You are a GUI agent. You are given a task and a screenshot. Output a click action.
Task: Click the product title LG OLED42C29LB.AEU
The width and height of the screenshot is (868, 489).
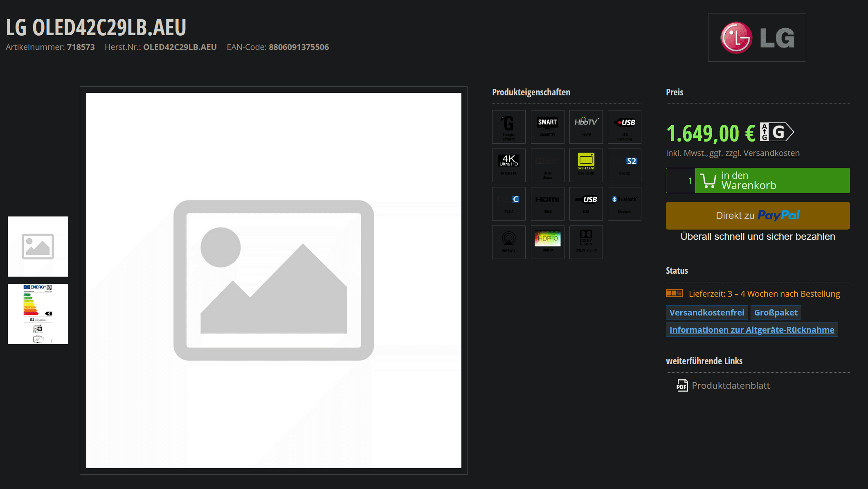(x=96, y=27)
